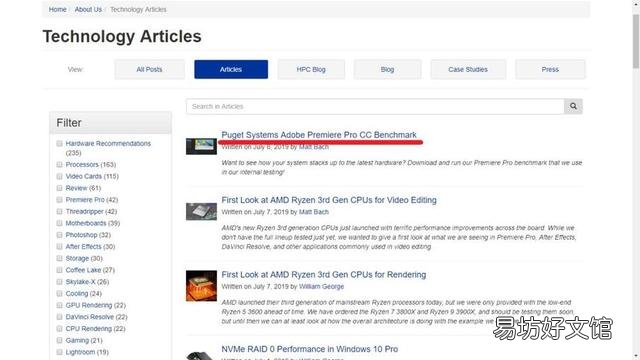
Task: Enable the Cooling filter checkbox
Action: tap(60, 293)
